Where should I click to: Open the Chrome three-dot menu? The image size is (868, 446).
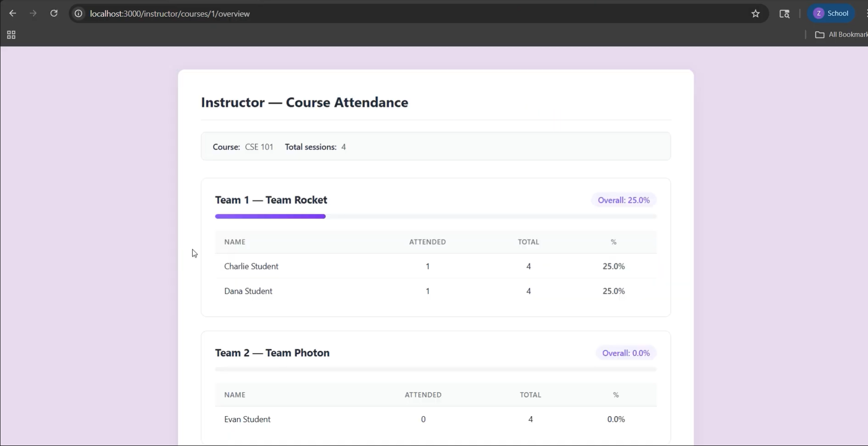[x=866, y=13]
